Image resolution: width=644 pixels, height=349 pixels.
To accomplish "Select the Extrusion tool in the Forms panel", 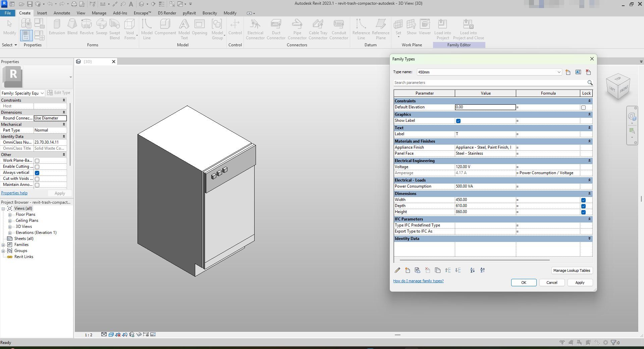I will click(x=57, y=27).
